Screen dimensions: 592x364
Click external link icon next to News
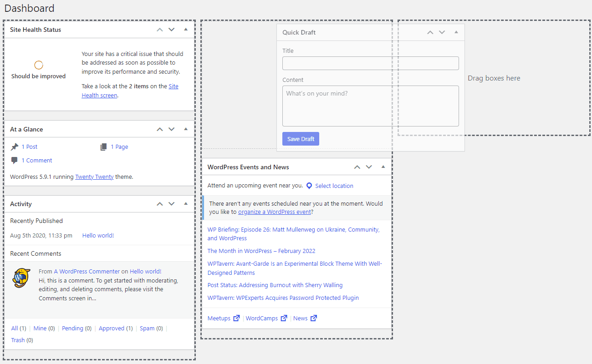[x=314, y=318]
